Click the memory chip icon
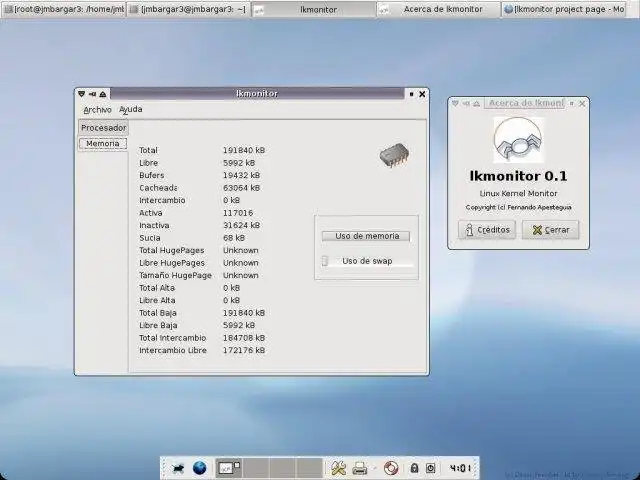This screenshot has height=480, width=640. tap(394, 155)
